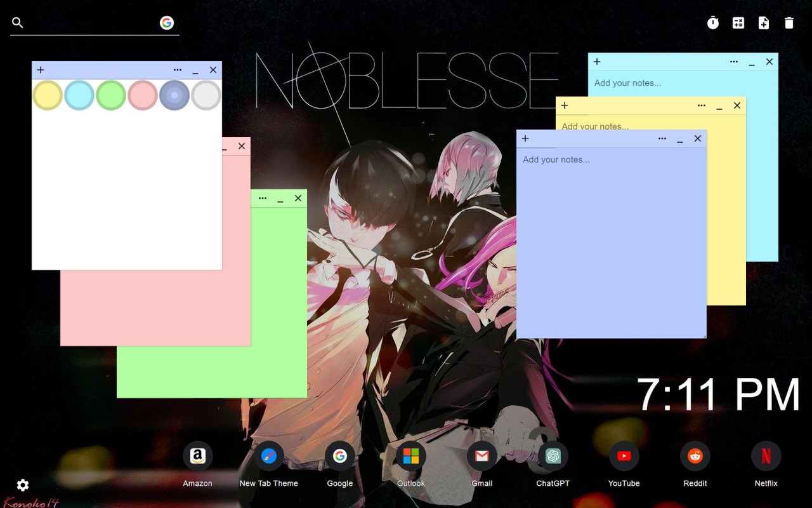Click plus icon on white color-picker note
812x508 pixels.
point(41,70)
